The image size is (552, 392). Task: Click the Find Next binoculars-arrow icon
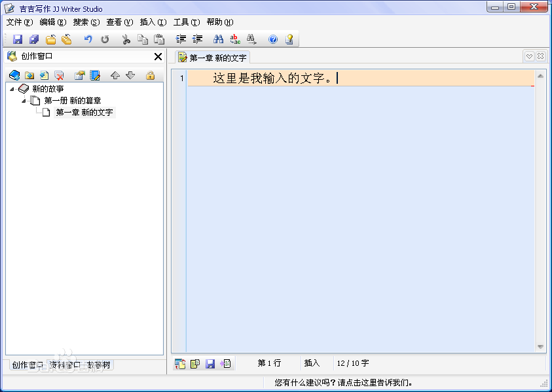(x=251, y=39)
